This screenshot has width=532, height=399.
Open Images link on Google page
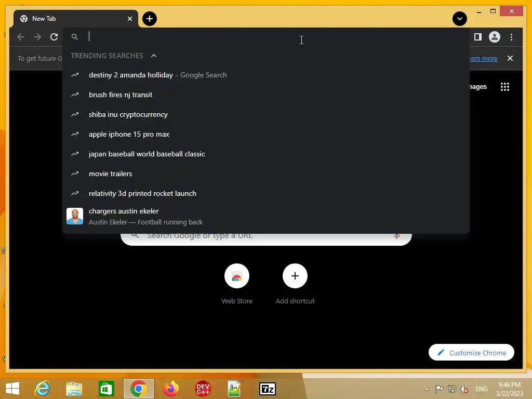click(478, 87)
